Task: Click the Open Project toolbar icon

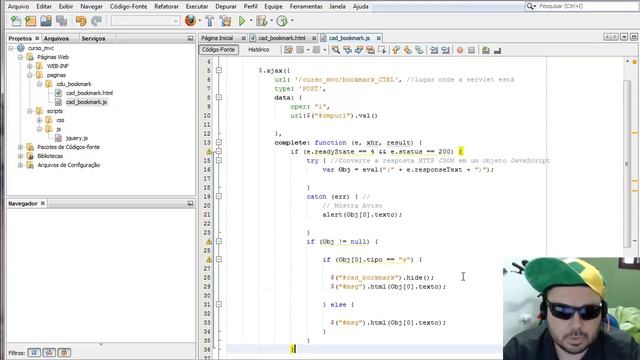Action: coord(46,21)
